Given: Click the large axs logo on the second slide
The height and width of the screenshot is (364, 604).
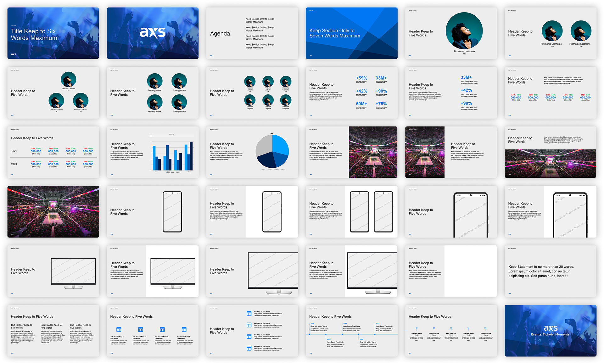Looking at the screenshot, I should coord(153,32).
